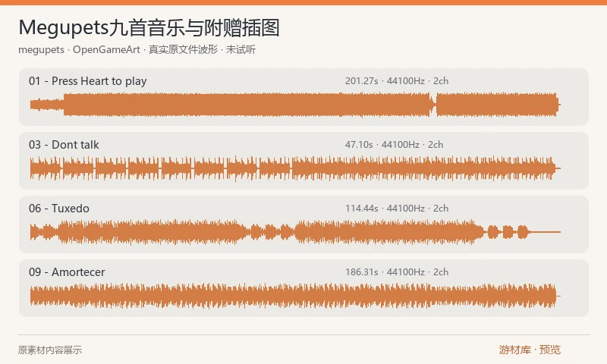Screen dimensions: 607x364
Task: Click the 201.27s · 44100Hz · 2ch info
Action: click(397, 81)
